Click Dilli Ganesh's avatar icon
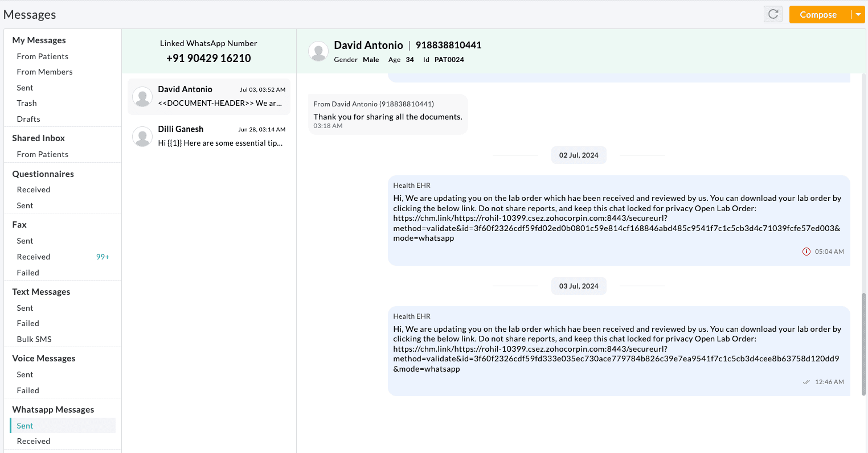868x453 pixels. click(x=142, y=137)
